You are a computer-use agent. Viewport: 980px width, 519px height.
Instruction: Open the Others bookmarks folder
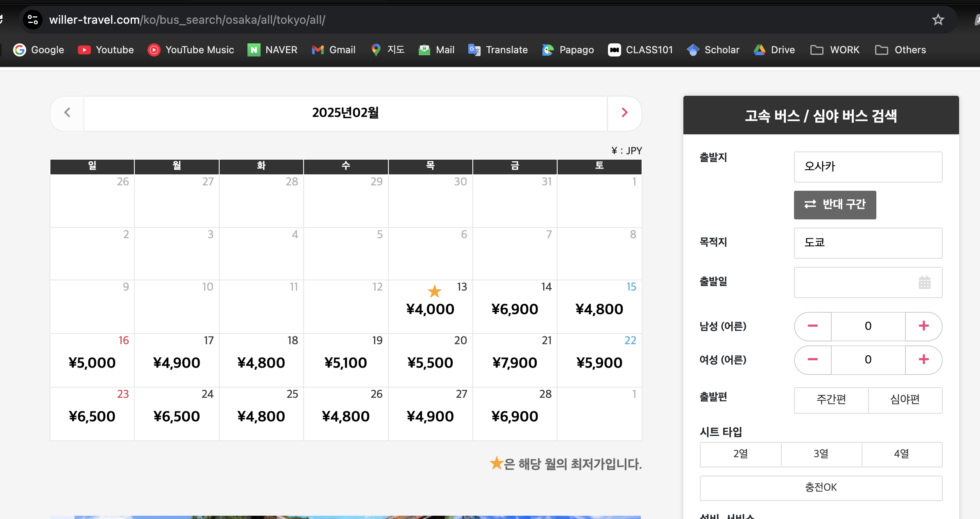901,50
